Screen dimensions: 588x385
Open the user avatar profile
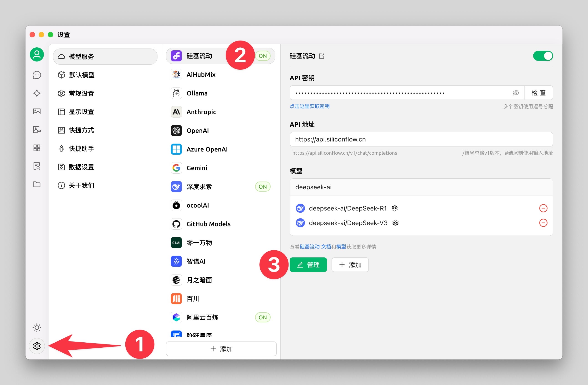[37, 54]
